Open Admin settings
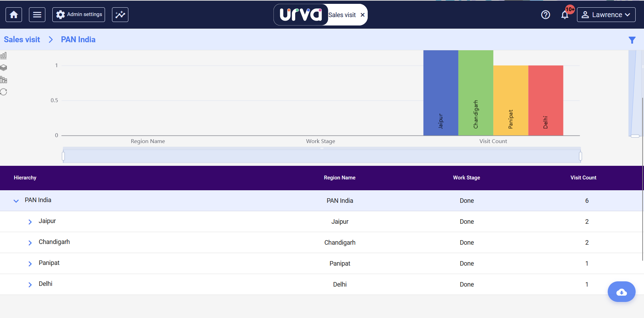This screenshot has width=644, height=318. click(78, 15)
